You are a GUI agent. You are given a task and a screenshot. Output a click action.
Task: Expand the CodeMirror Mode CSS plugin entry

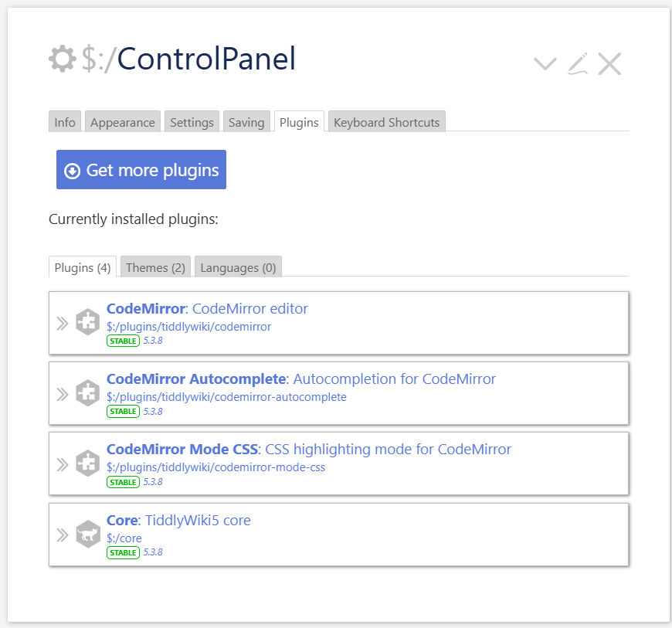(63, 464)
